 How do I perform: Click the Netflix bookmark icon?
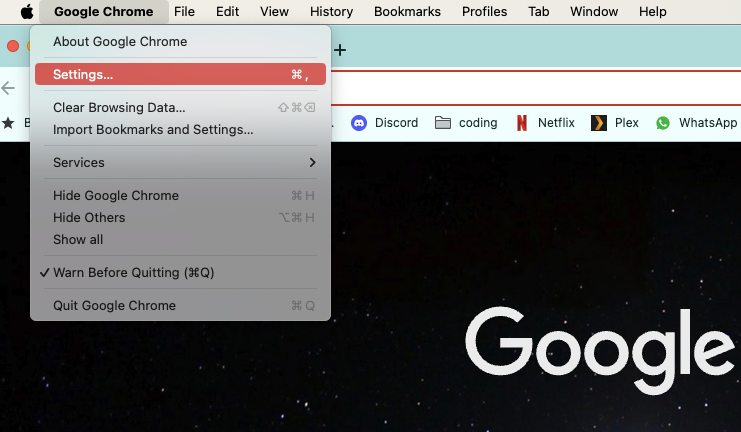point(522,123)
